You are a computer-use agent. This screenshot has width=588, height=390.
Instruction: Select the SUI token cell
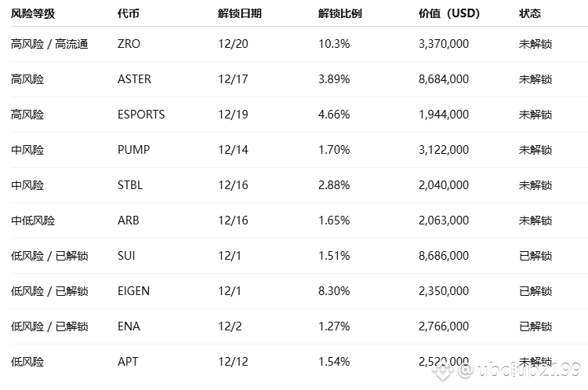pos(126,256)
